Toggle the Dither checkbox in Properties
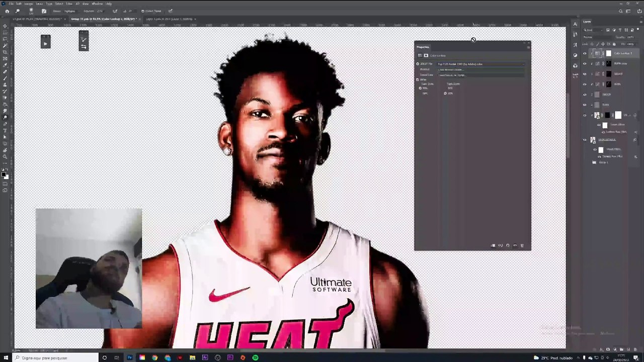This screenshot has width=644, height=362. pos(417,79)
